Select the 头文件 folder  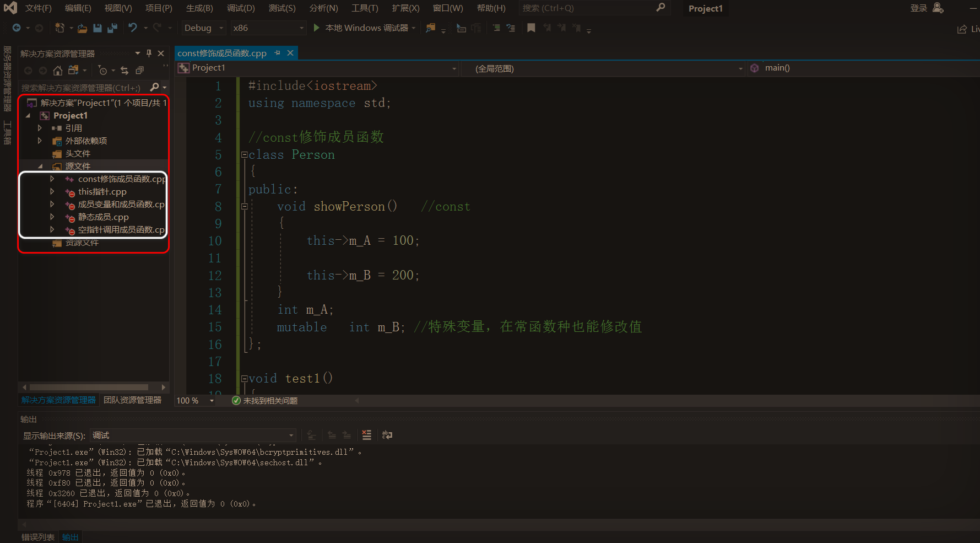[78, 153]
